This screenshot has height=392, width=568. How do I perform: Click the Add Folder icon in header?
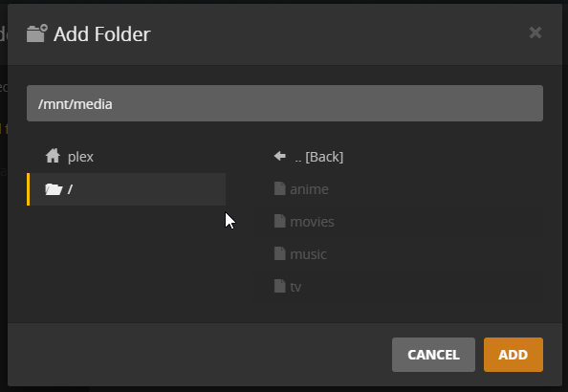click(37, 33)
